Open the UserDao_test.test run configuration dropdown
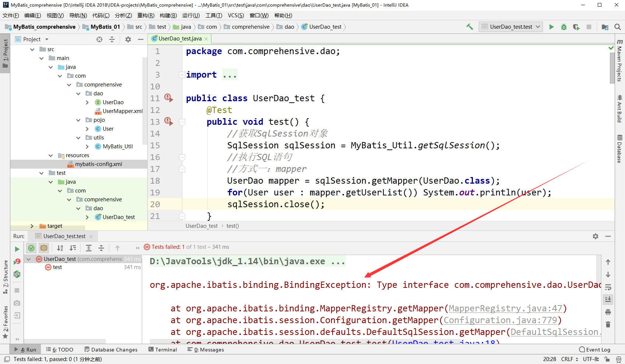 point(511,27)
